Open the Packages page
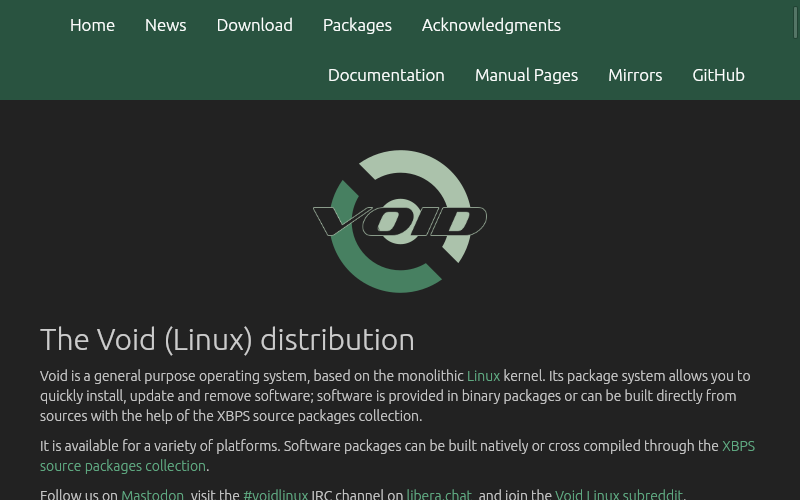 click(x=357, y=25)
